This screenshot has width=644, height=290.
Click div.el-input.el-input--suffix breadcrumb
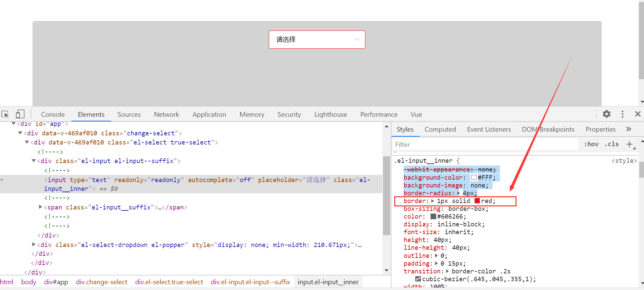click(x=250, y=282)
